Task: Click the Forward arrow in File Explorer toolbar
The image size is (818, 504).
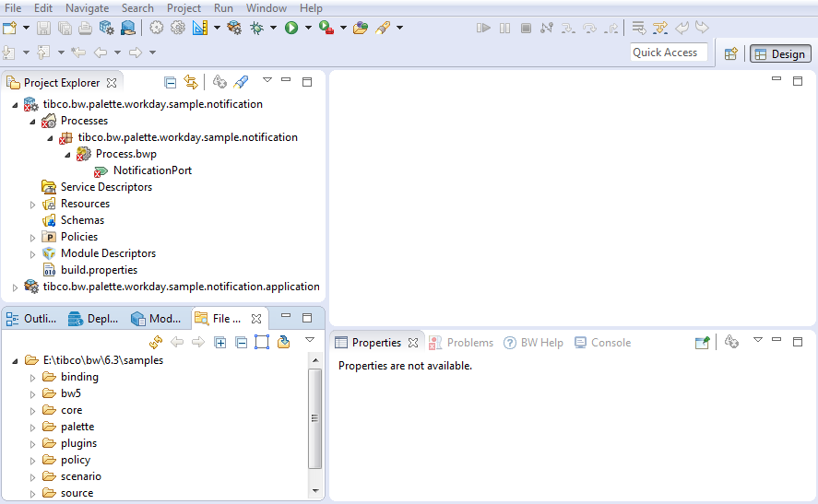Action: point(198,342)
